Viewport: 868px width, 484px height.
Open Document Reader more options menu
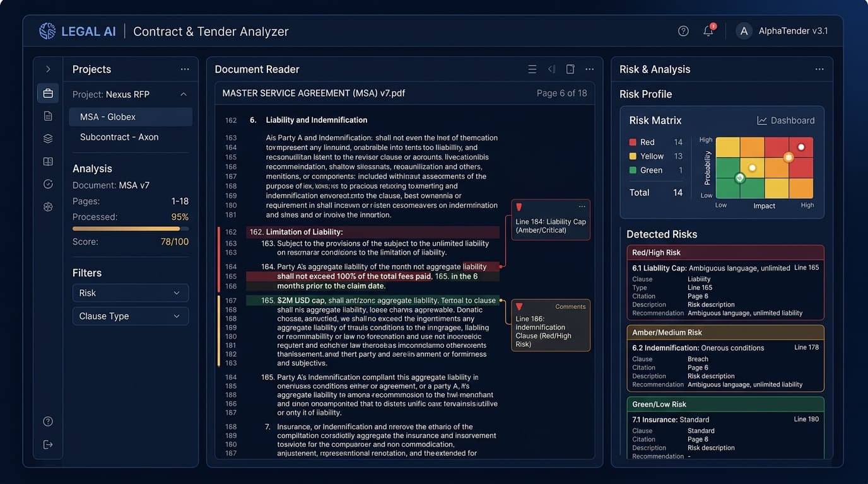tap(589, 69)
